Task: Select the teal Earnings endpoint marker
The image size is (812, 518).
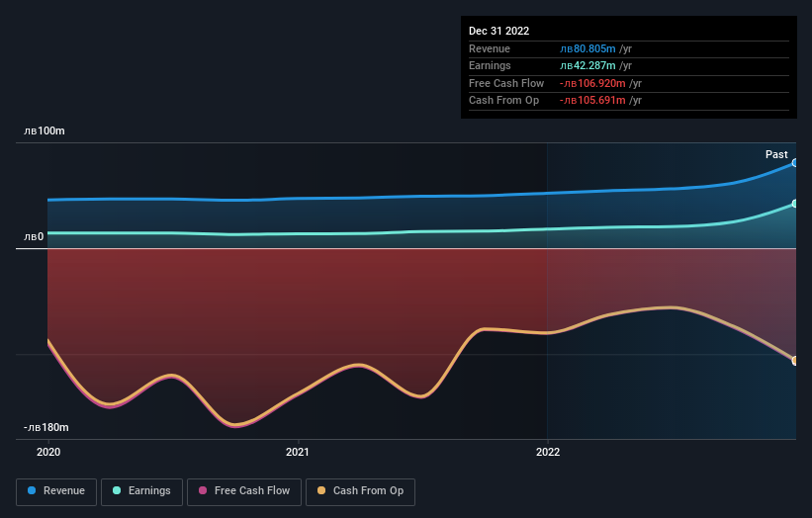Action: 795,204
